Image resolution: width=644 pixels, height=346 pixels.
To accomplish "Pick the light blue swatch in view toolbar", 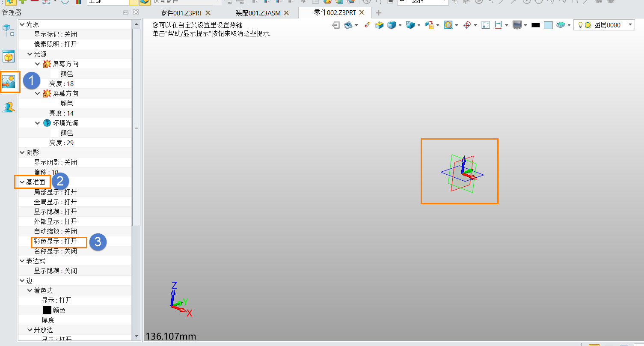I will pyautogui.click(x=548, y=25).
